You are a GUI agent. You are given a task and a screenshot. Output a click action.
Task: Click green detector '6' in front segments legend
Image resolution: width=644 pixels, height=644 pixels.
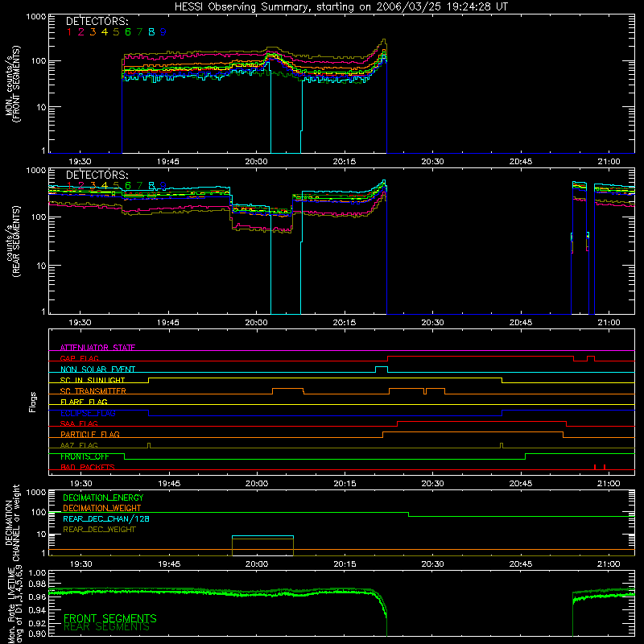coord(128,32)
